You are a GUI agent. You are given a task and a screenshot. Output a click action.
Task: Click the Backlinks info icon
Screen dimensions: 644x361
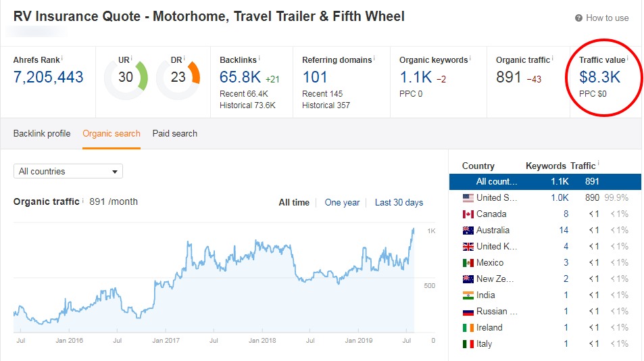pyautogui.click(x=259, y=58)
